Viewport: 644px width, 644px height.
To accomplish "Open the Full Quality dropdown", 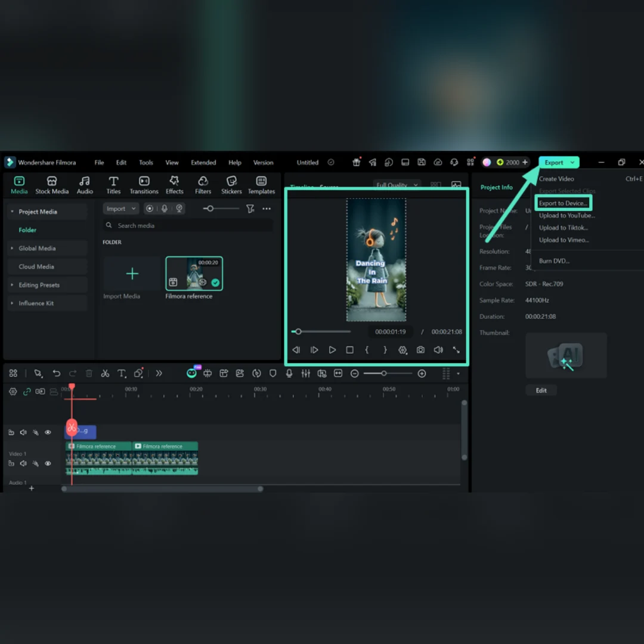I will (x=397, y=185).
